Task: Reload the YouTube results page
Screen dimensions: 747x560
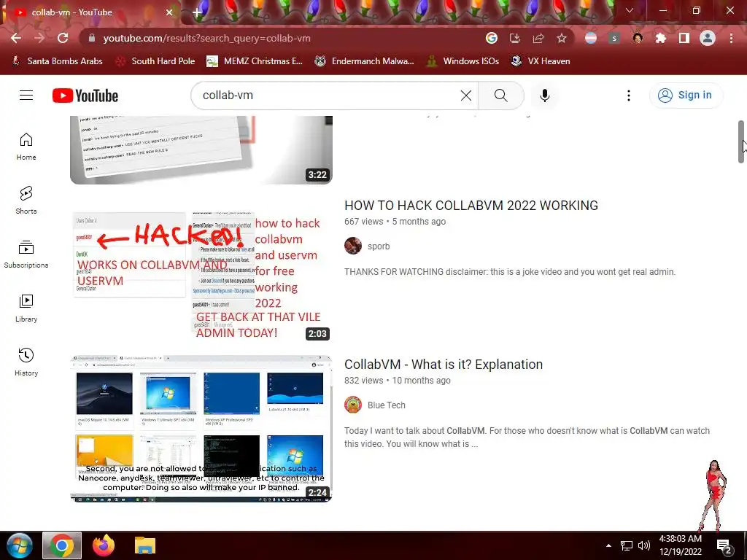Action: click(x=63, y=38)
